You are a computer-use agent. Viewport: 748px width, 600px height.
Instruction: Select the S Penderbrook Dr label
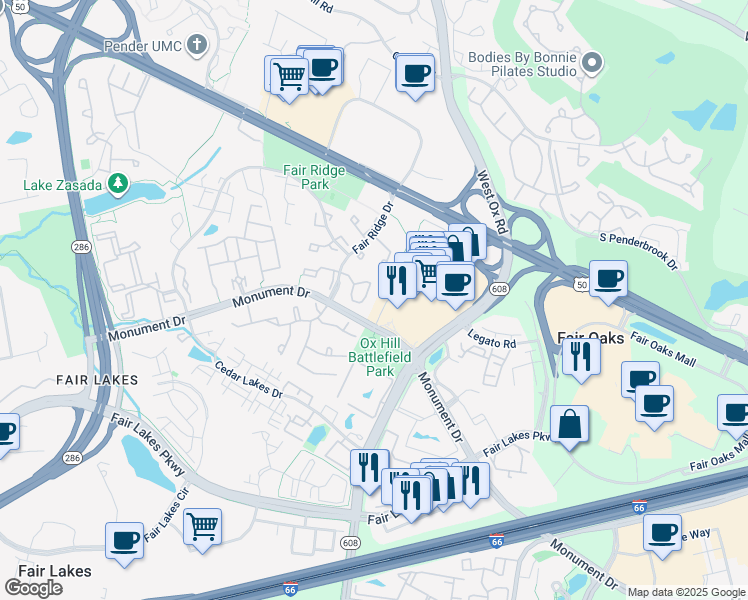638,251
